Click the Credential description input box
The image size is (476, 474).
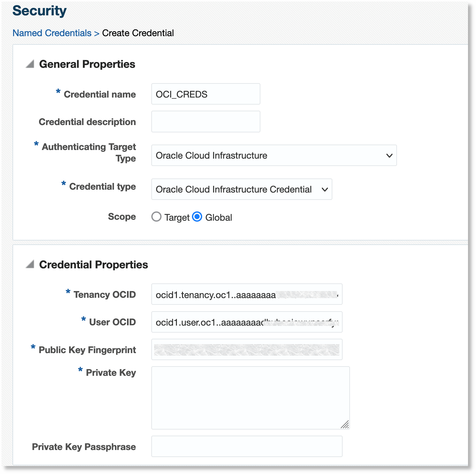(x=205, y=122)
